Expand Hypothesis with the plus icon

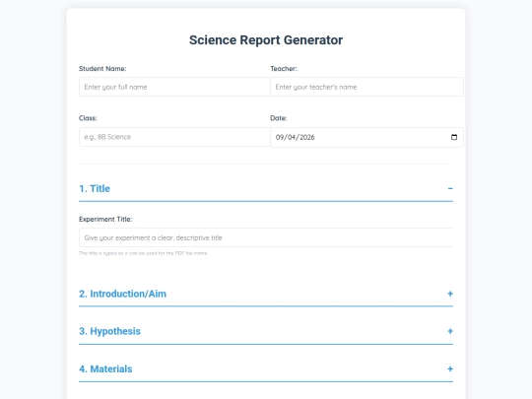pos(450,331)
